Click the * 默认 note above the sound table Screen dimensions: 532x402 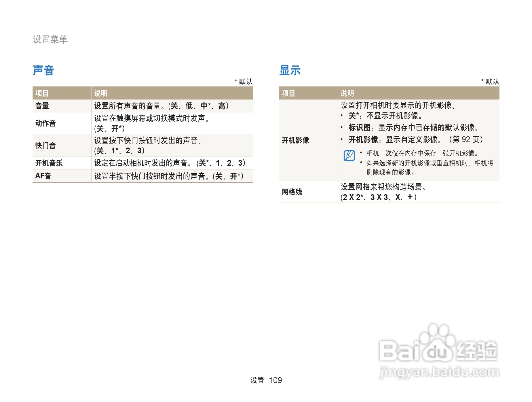244,82
